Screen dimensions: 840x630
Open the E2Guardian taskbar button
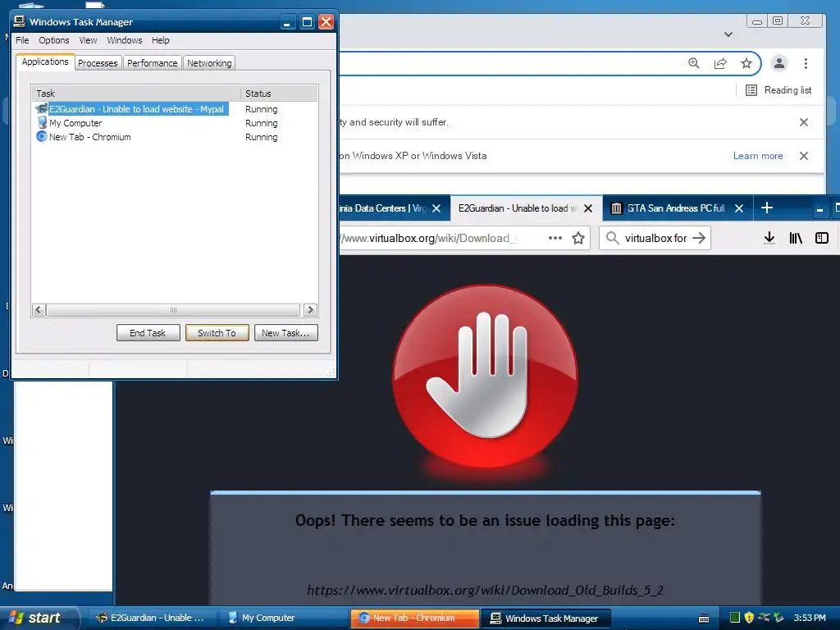[x=150, y=618]
